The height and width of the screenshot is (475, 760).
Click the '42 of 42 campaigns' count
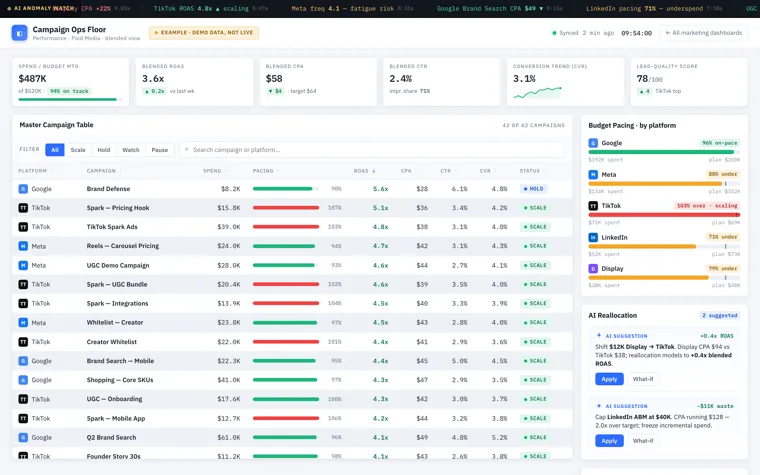pos(533,125)
